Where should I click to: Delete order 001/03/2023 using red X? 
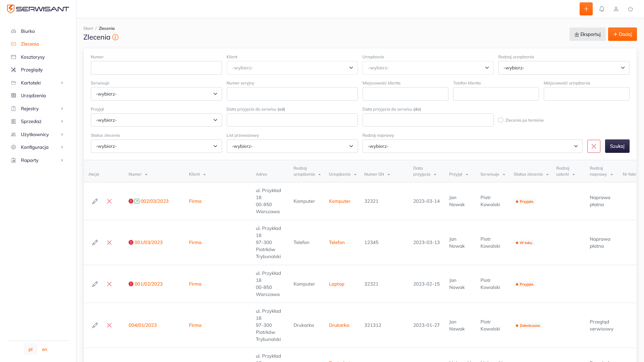[109, 242]
